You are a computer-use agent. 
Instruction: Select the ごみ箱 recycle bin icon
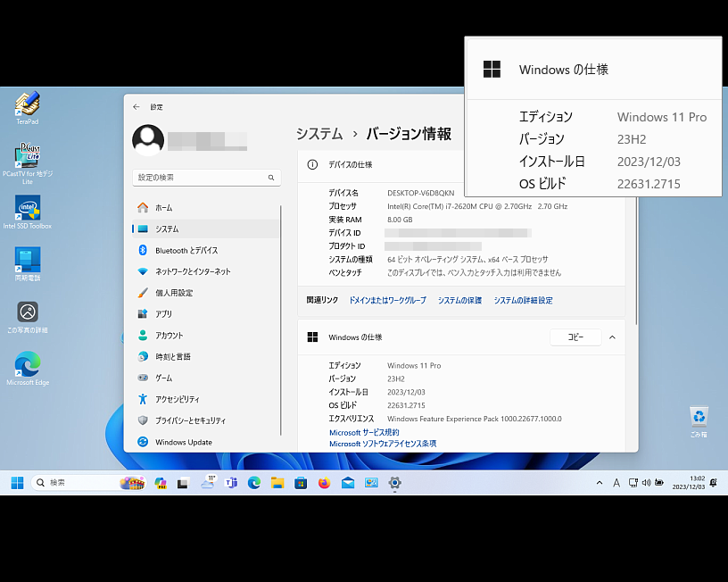pyautogui.click(x=699, y=421)
